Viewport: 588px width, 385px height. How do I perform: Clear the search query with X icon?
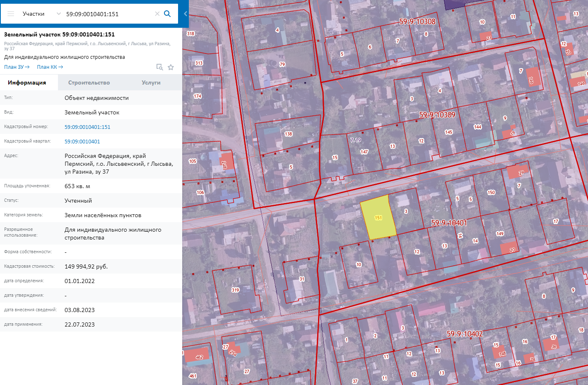[157, 14]
